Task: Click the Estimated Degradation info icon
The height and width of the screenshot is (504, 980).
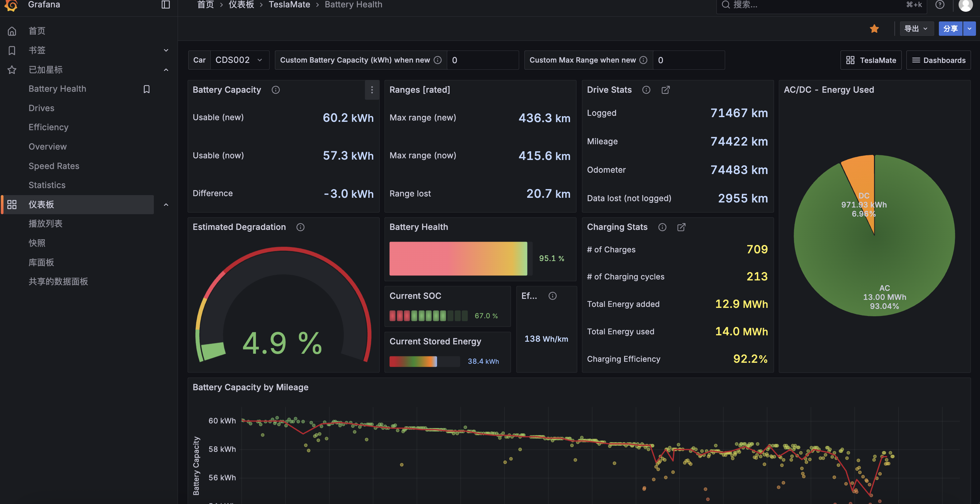Action: (300, 227)
